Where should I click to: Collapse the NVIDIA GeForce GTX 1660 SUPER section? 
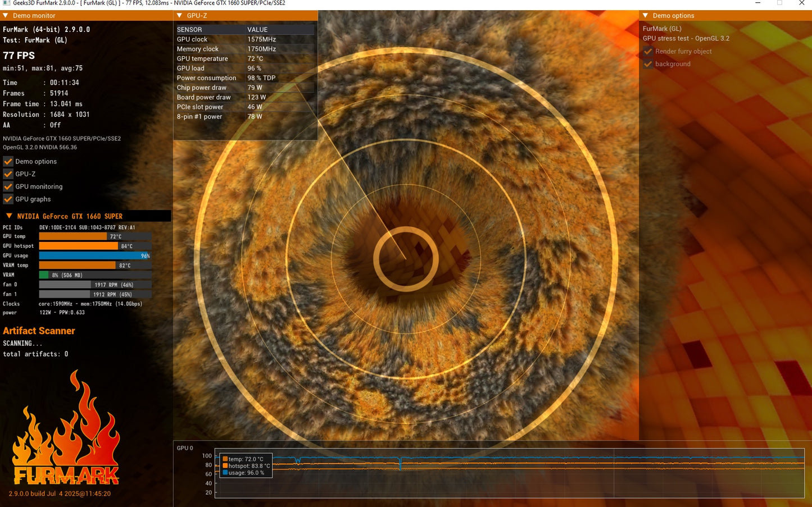pos(9,216)
